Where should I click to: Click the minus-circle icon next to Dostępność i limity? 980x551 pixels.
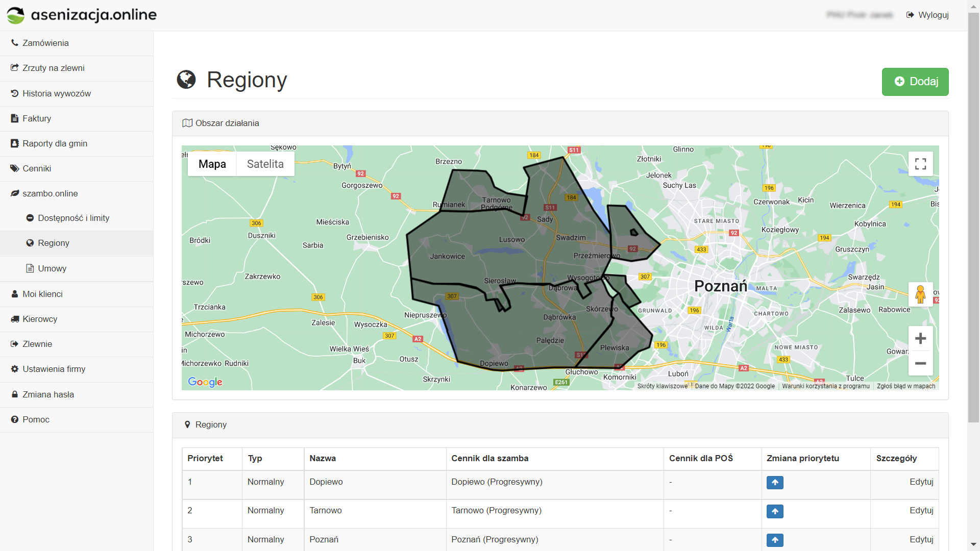30,218
